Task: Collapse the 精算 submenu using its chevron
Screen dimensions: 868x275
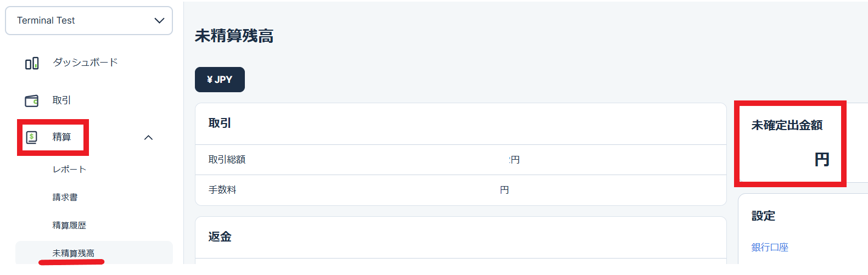Action: coord(148,138)
